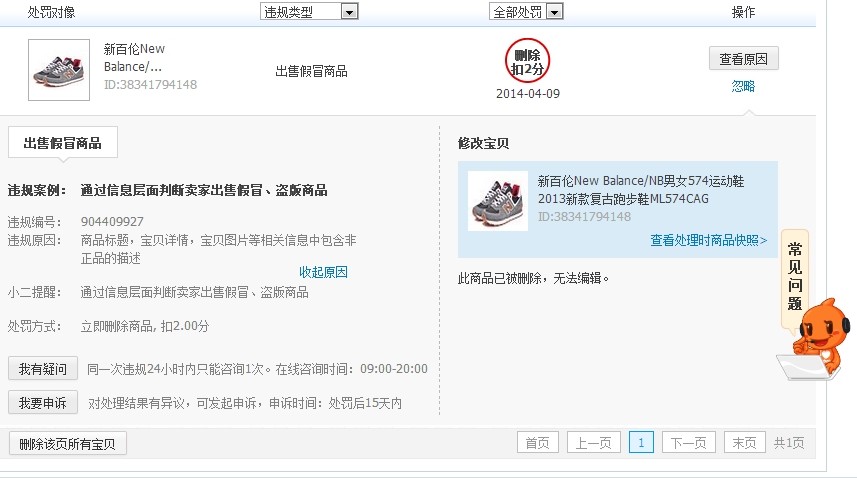Click the 查看原因 button
Screen dimensions: 857x478
743,58
